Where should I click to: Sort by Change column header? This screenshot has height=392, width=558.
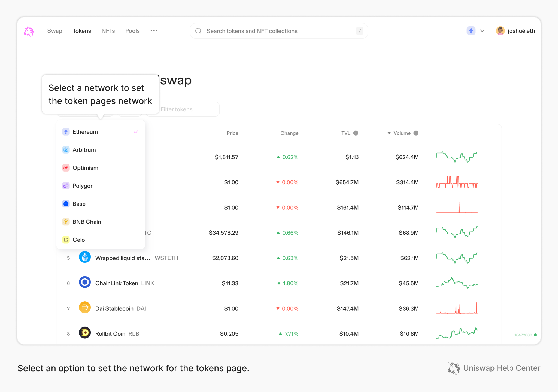point(289,133)
